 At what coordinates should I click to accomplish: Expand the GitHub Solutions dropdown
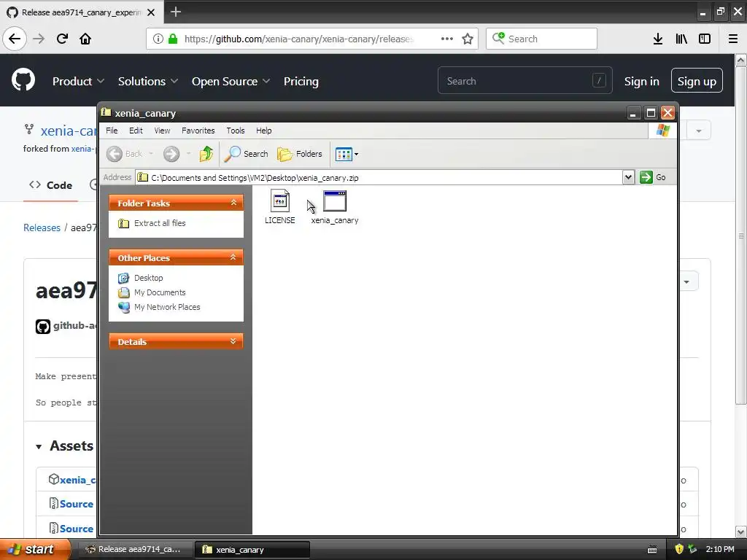pos(147,82)
